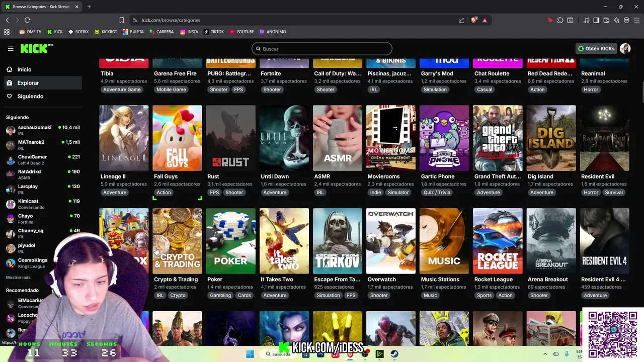Open the OBS icon in taskbar
Image resolution: width=644 pixels, height=362 pixels.
pos(365,354)
